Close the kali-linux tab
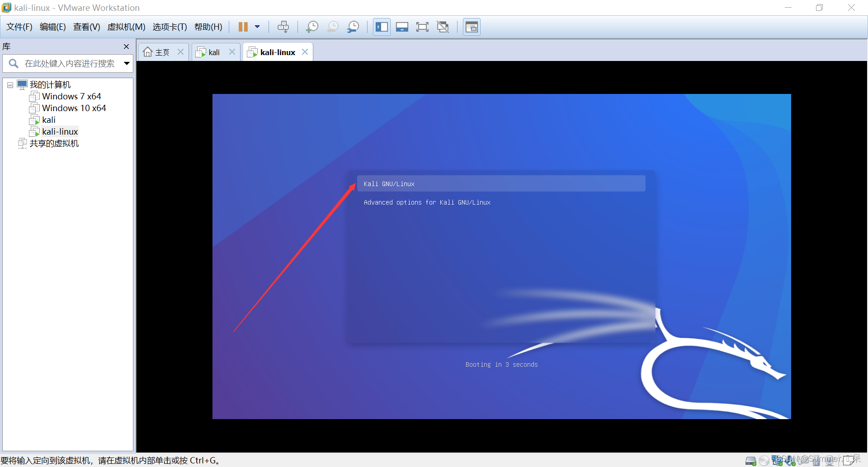Screen dimensions: 868x467 click(305, 52)
